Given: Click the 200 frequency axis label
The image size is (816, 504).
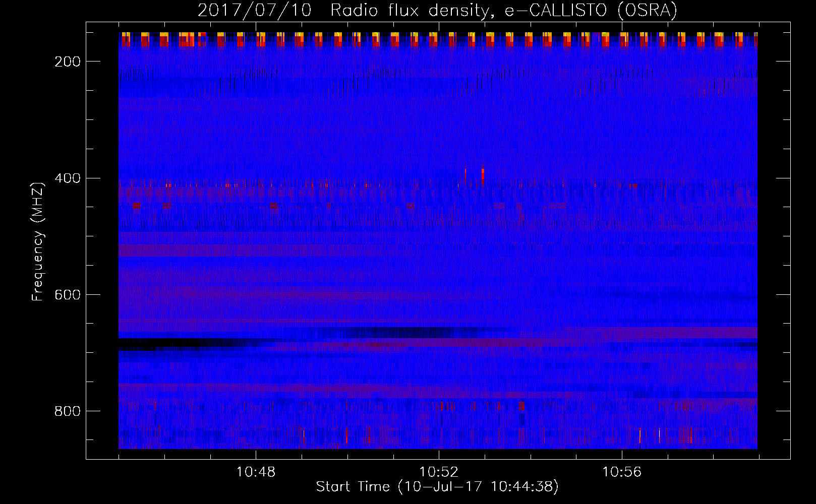Looking at the screenshot, I should (x=67, y=61).
